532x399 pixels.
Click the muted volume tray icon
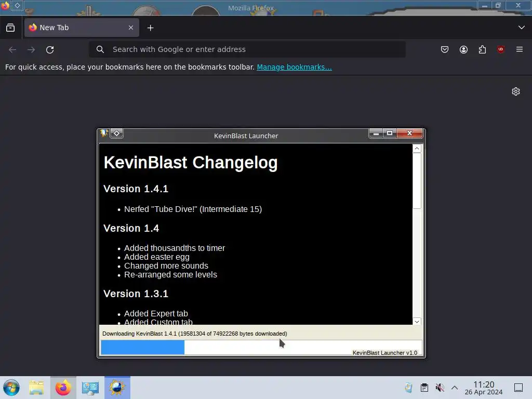(440, 388)
